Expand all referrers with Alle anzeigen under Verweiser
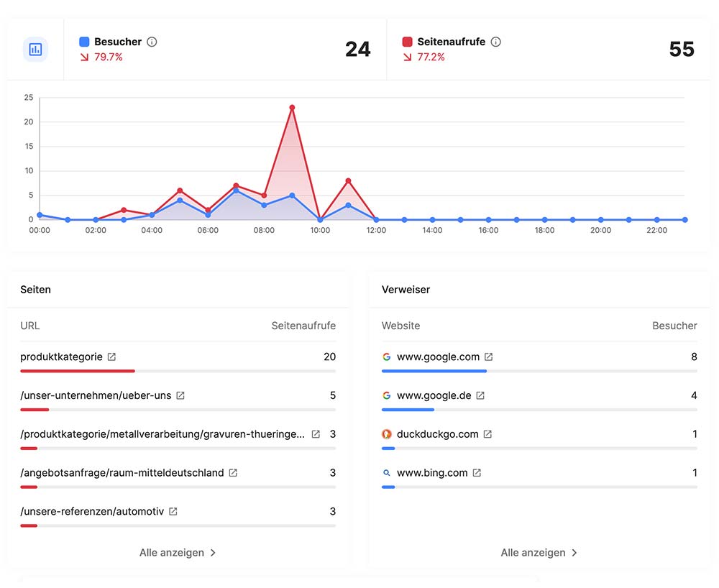The image size is (719, 588). pyautogui.click(x=539, y=553)
